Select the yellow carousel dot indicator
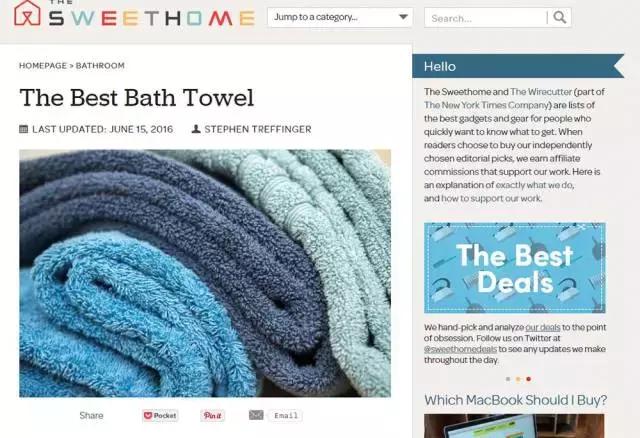Screen dimensions: 640x438 coord(518,379)
